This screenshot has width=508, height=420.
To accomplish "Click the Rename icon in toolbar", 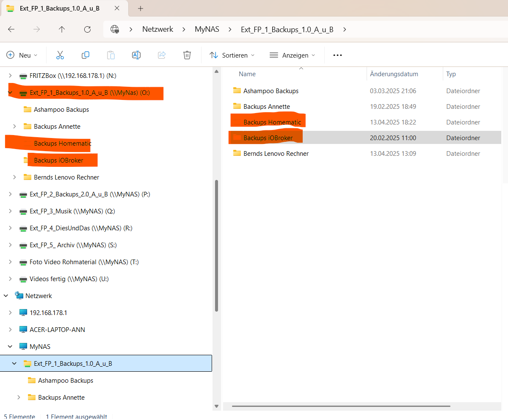I will [x=136, y=55].
